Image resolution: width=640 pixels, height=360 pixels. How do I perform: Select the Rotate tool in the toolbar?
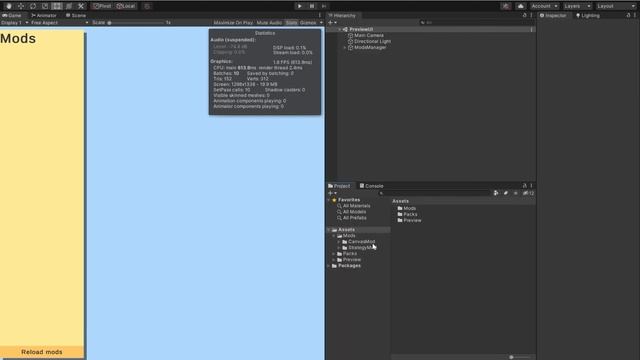(x=33, y=6)
